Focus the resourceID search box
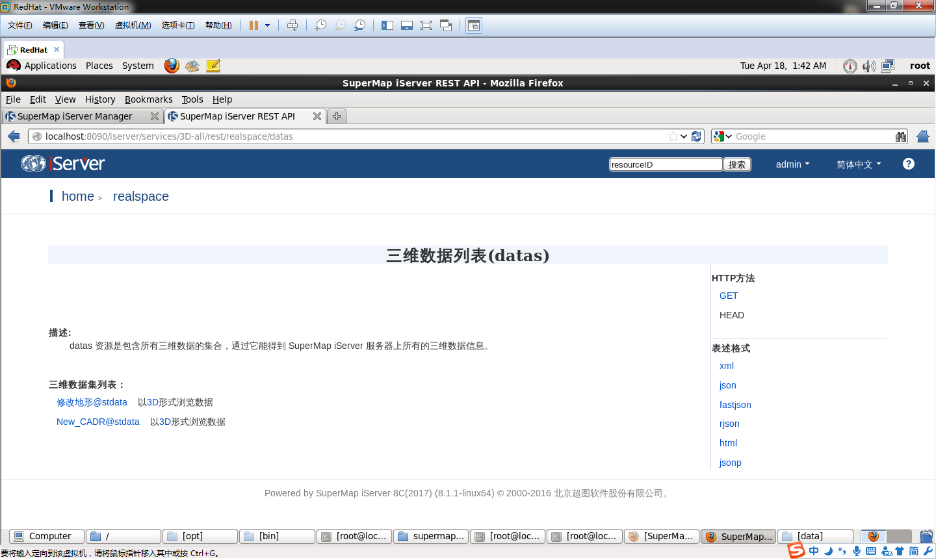This screenshot has height=560, width=936. (x=666, y=164)
